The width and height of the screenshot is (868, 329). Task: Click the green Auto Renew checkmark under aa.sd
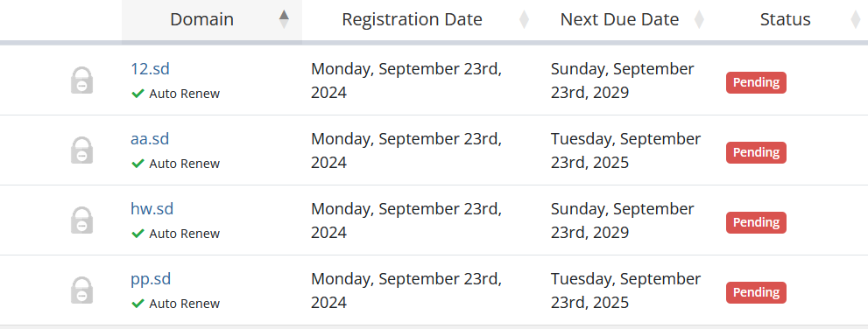138,164
